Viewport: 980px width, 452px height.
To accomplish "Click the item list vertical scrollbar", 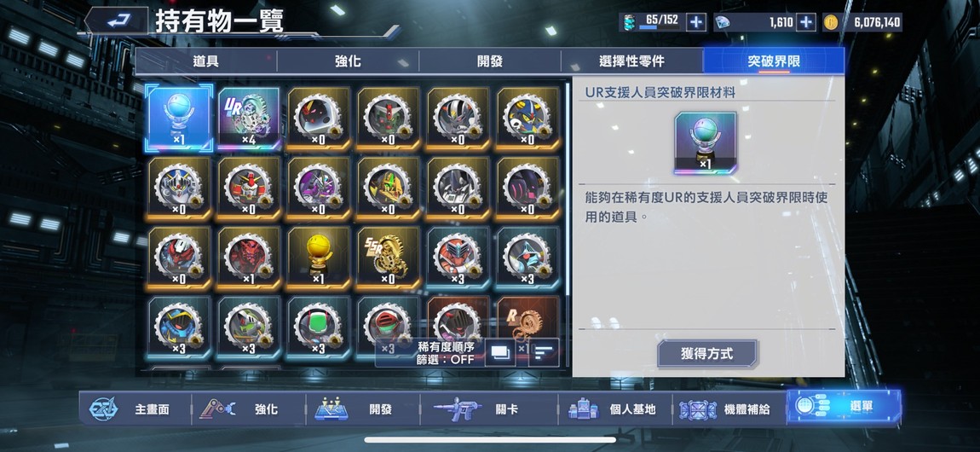I will pos(568,188).
